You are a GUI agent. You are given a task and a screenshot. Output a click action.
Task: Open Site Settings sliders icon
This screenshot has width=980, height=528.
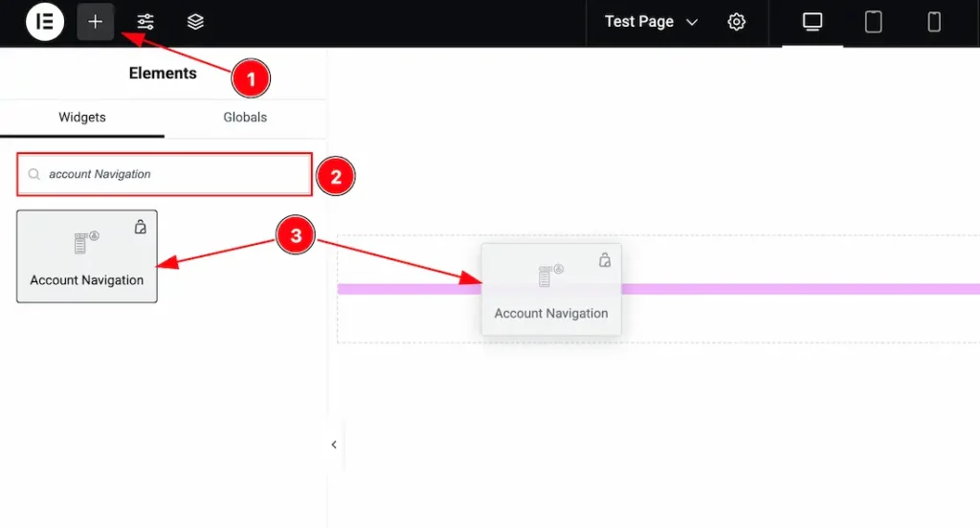point(145,22)
